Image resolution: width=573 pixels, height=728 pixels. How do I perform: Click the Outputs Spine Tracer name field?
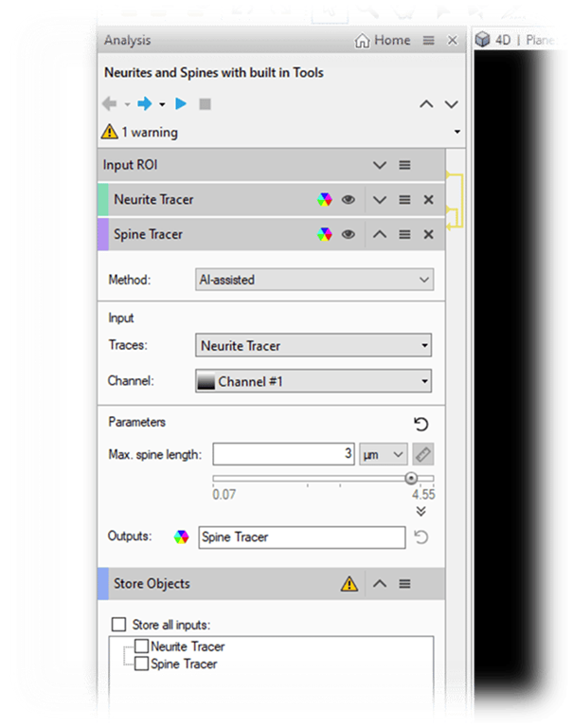pyautogui.click(x=302, y=537)
